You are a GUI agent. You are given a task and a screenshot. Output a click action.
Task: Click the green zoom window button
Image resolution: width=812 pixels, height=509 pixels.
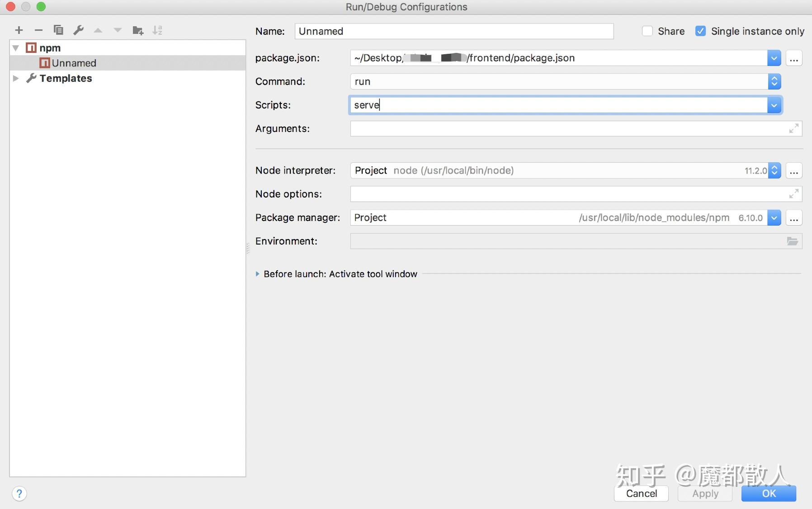point(41,7)
